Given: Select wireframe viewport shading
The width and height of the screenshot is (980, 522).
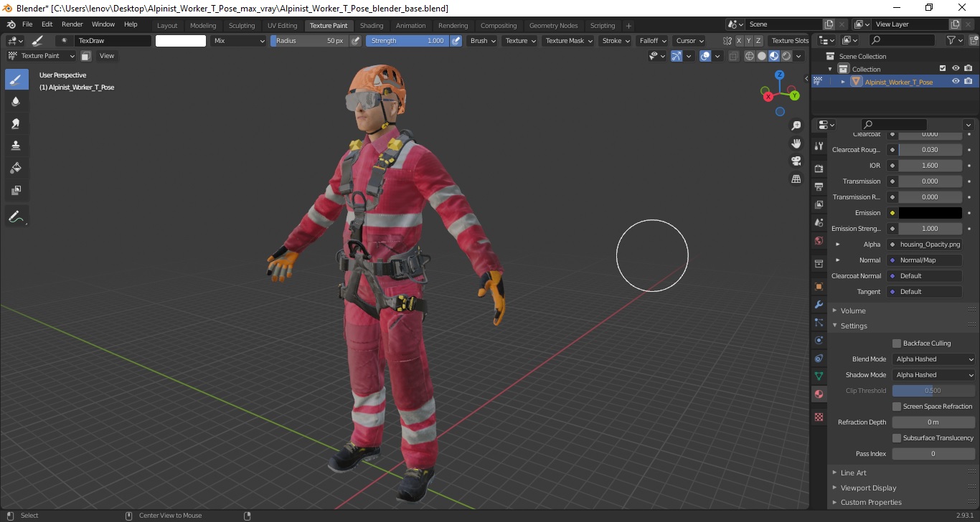Looking at the screenshot, I should [x=750, y=56].
